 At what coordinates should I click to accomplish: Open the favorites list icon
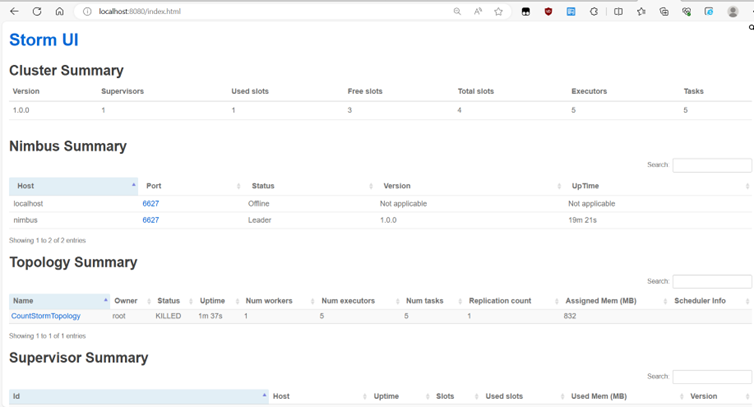pyautogui.click(x=641, y=11)
